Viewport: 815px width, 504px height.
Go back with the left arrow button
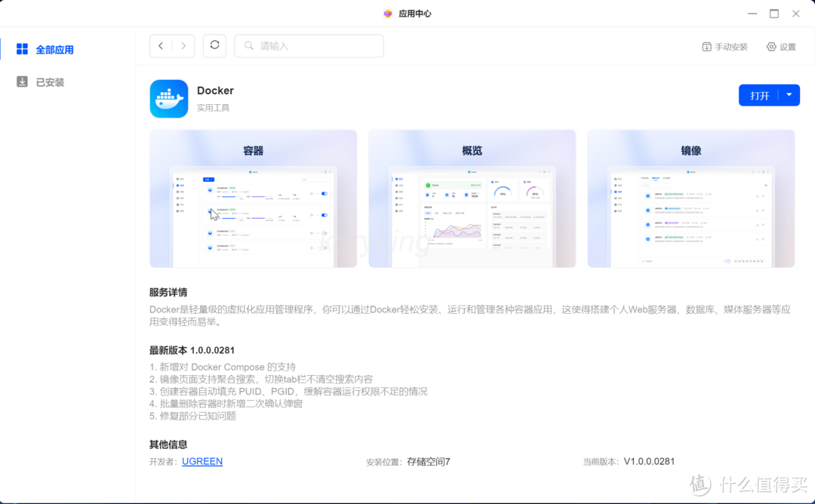coord(161,46)
